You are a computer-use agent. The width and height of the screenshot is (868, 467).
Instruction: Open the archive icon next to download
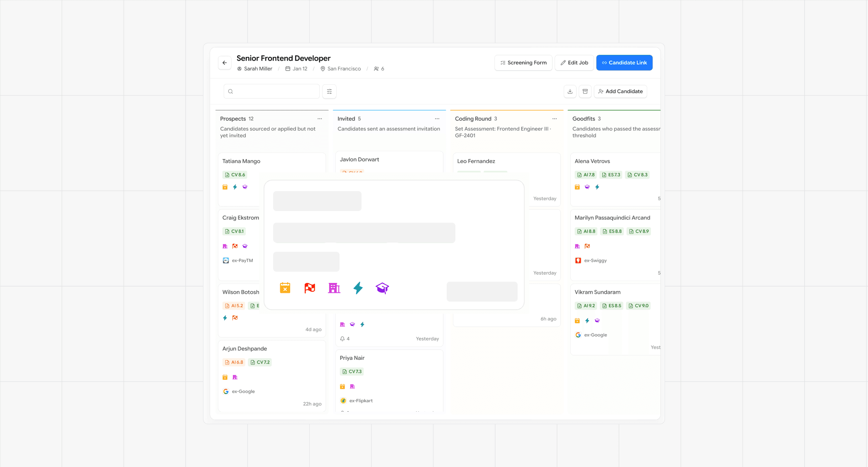click(585, 91)
